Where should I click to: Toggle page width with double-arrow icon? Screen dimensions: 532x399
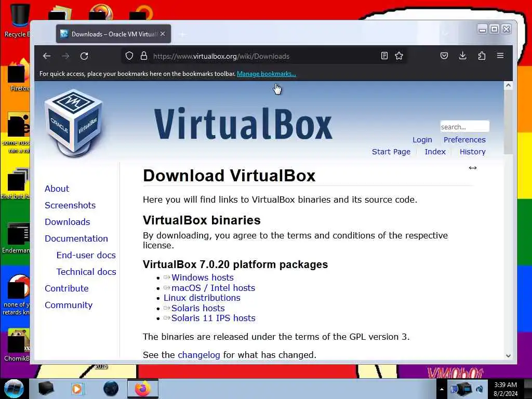tap(473, 168)
